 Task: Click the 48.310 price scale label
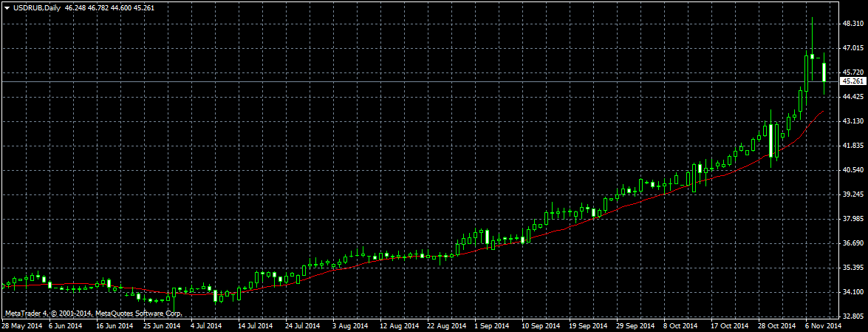point(852,24)
